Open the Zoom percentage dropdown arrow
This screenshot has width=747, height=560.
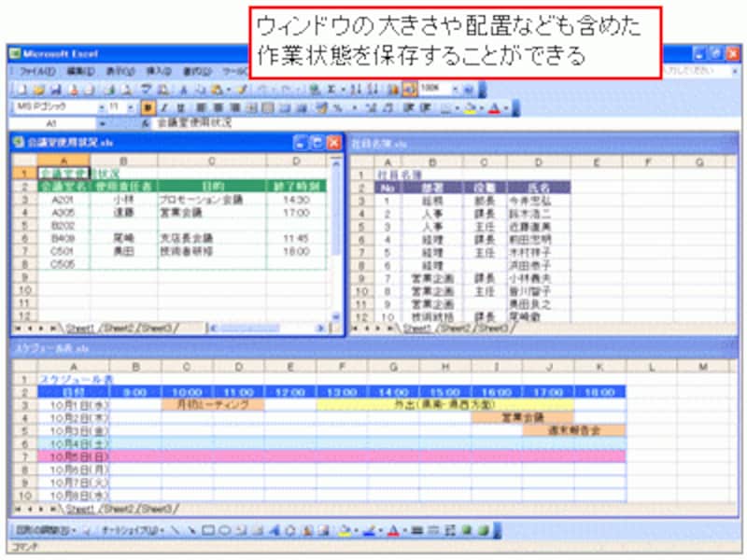pyautogui.click(x=455, y=89)
